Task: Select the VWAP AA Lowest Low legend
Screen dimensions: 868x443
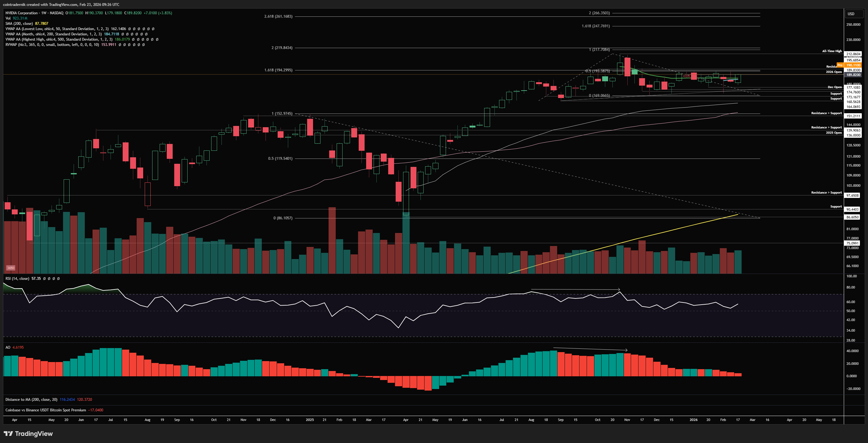Action: click(x=57, y=29)
